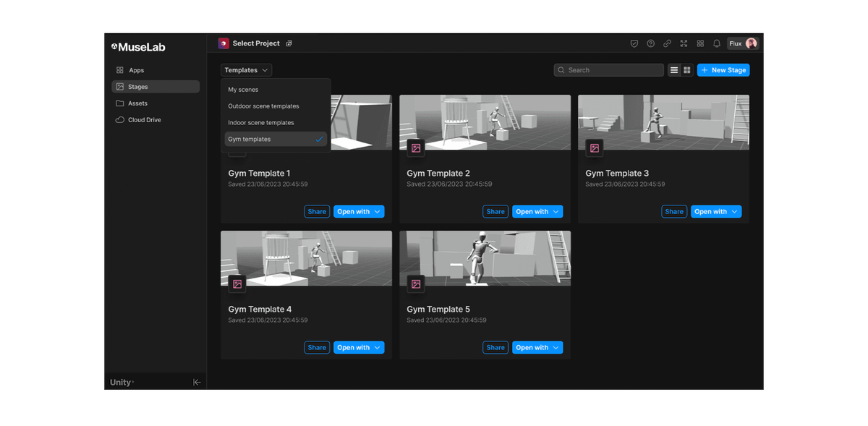
Task: Open the apps grid icon in header
Action: point(700,43)
